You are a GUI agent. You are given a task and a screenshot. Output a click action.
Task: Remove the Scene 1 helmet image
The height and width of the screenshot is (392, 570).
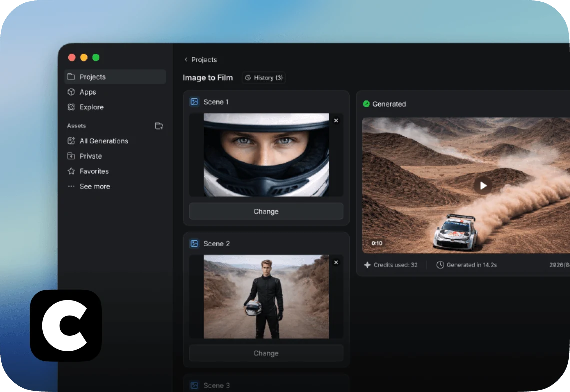(x=336, y=120)
